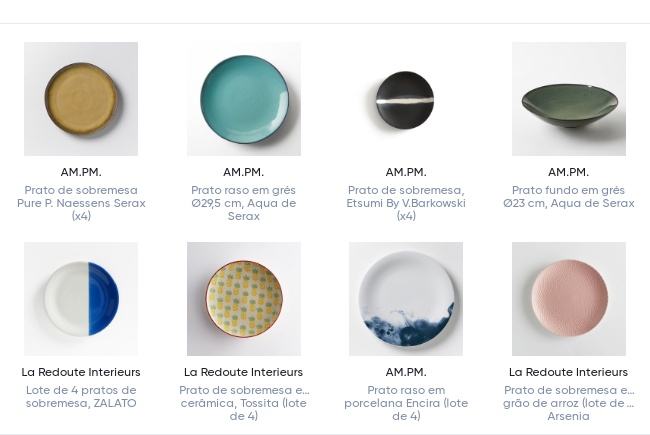Open 'Prato de sobremesa Pure P. Naessens Serax' link
650x435 pixels.
(81, 203)
